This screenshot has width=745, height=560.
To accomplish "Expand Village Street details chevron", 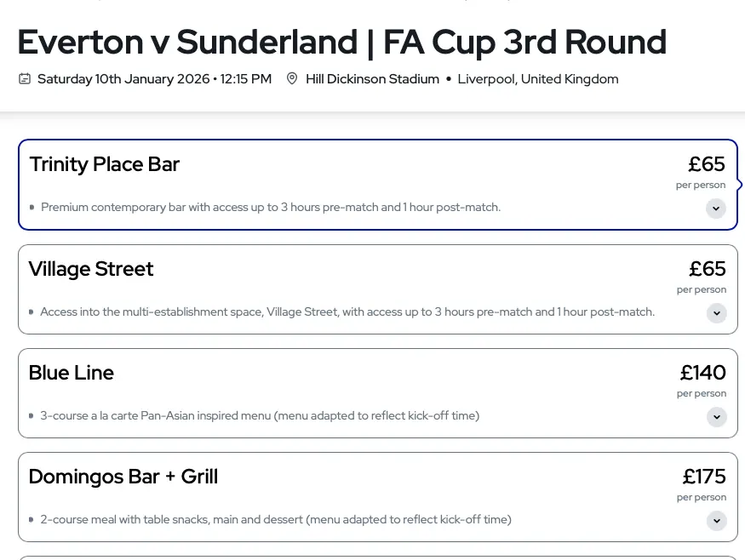I will coord(716,313).
